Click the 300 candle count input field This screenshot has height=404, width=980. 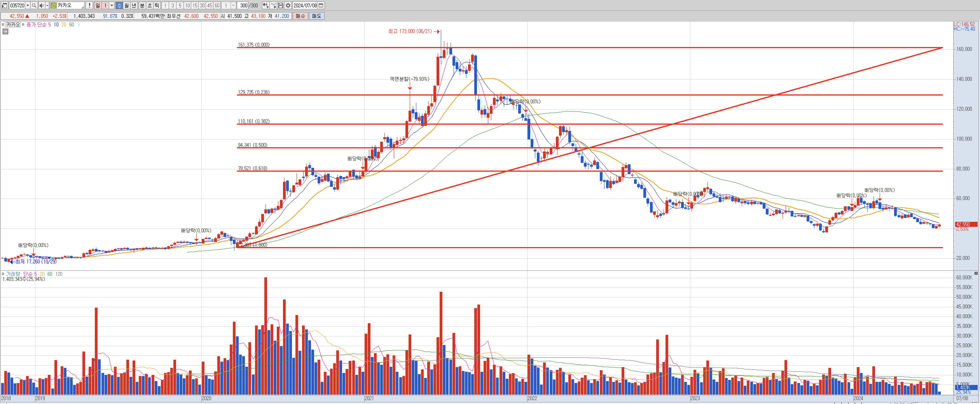pos(243,5)
